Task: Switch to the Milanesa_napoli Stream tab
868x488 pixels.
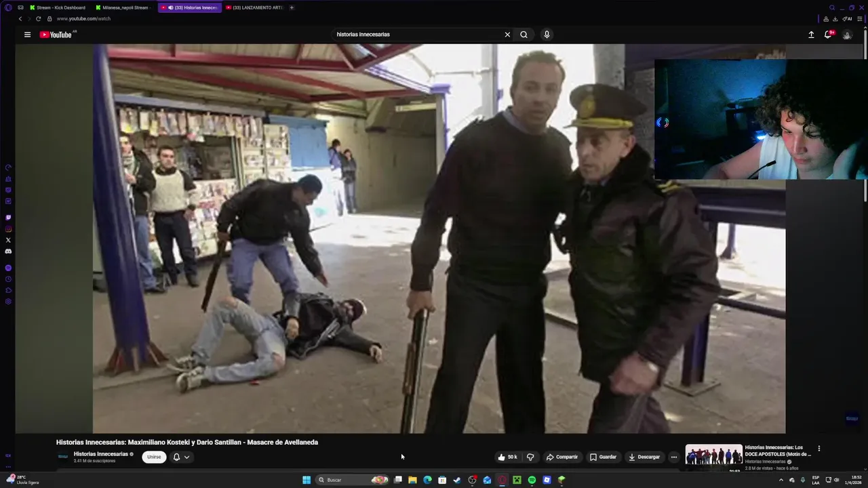Action: pos(123,7)
